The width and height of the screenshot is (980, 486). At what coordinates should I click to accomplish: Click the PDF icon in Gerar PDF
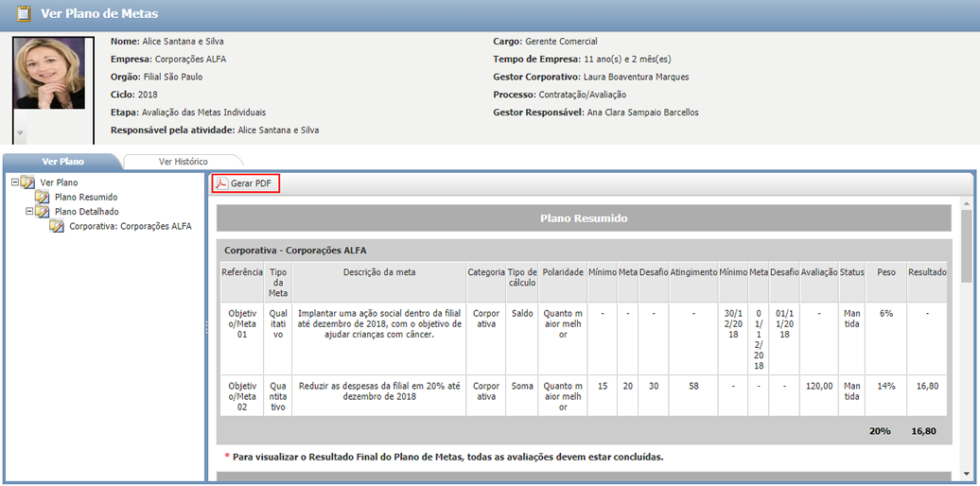(x=221, y=183)
